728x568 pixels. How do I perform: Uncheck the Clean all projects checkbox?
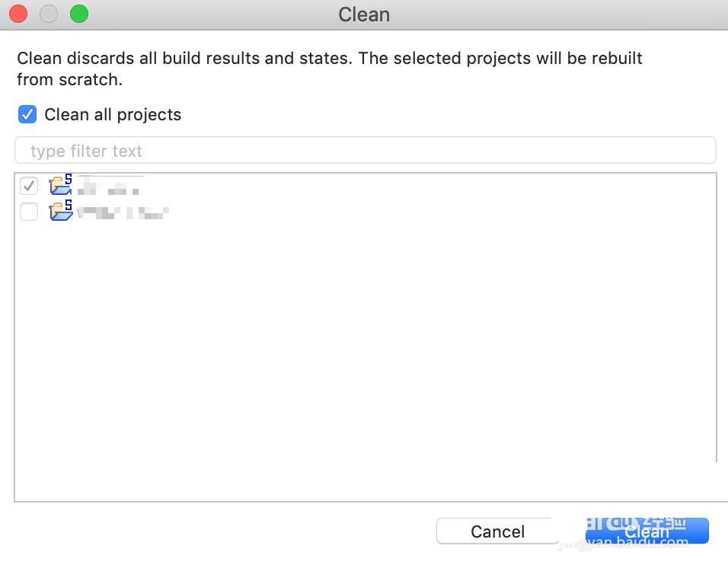[27, 115]
